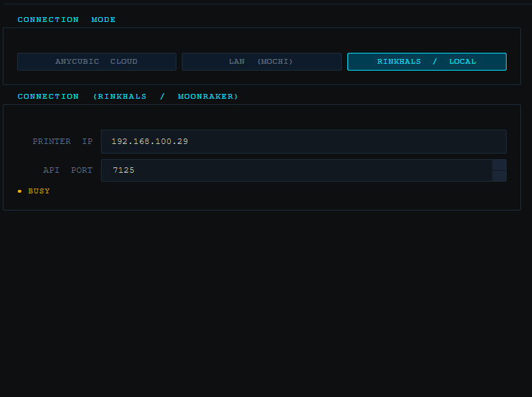Increase API port with up spinner arrow
This screenshot has height=397, width=532.
[x=499, y=165]
